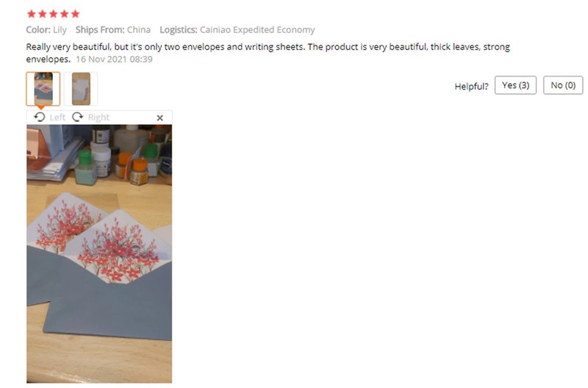Select the second review photo thumbnail
The image size is (588, 388).
(x=81, y=89)
